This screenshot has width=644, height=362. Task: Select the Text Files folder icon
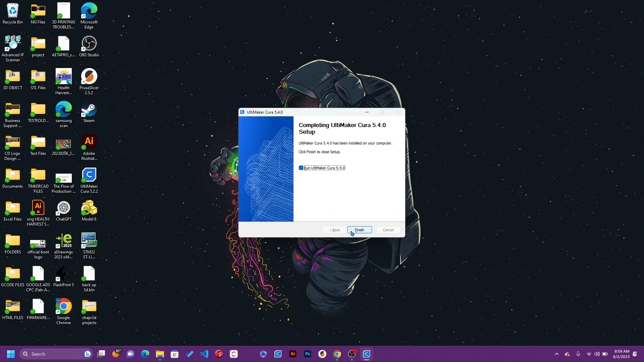tap(38, 145)
